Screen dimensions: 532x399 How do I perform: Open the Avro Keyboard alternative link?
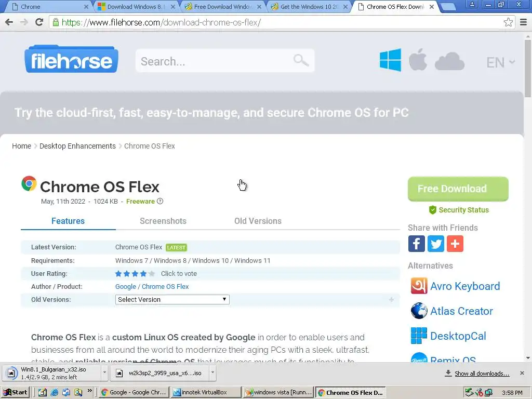(x=465, y=286)
